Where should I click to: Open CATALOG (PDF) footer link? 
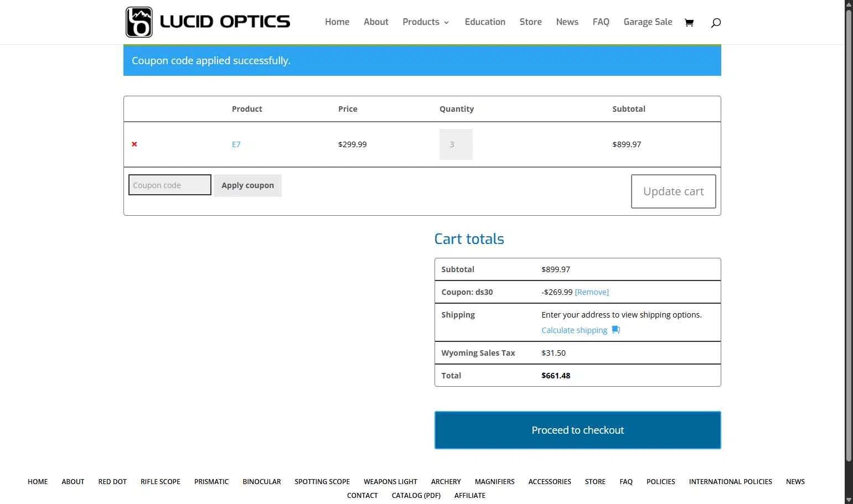(x=416, y=496)
